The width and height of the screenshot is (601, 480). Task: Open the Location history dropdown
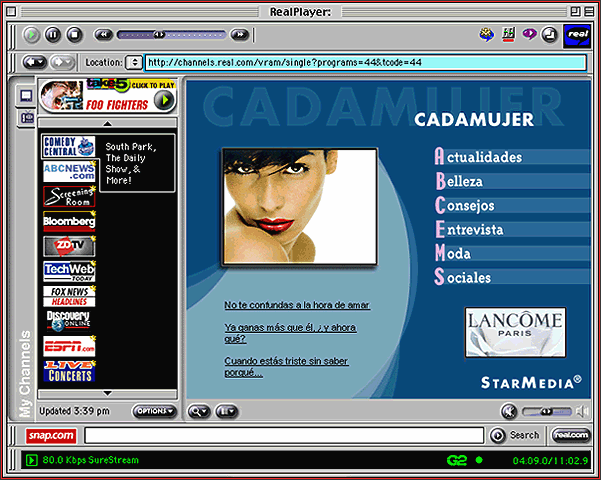tap(134, 62)
